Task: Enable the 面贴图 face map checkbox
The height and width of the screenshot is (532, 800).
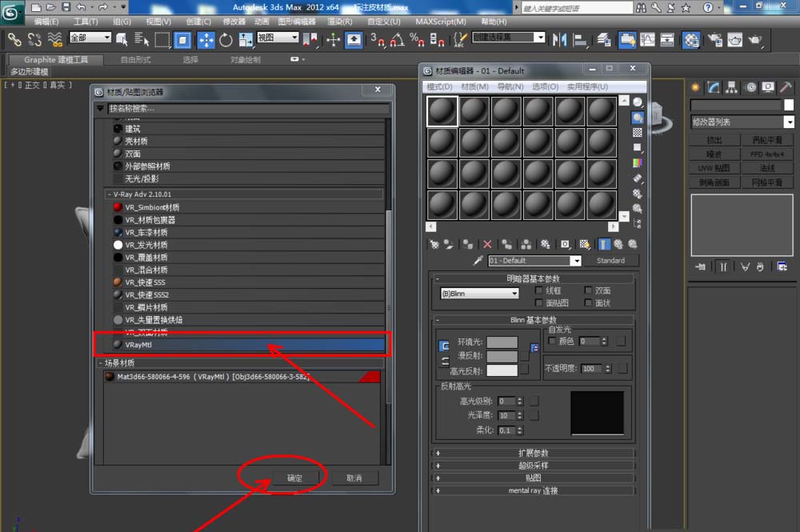Action: [538, 303]
